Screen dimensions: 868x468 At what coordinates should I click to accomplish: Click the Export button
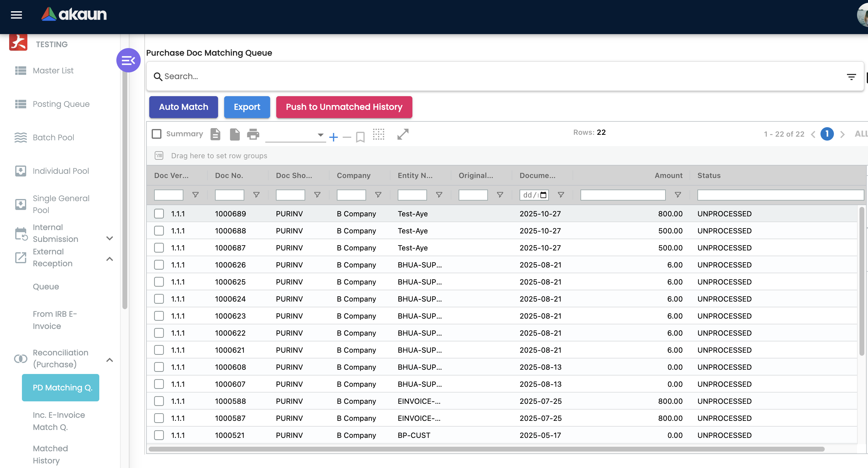pos(247,107)
